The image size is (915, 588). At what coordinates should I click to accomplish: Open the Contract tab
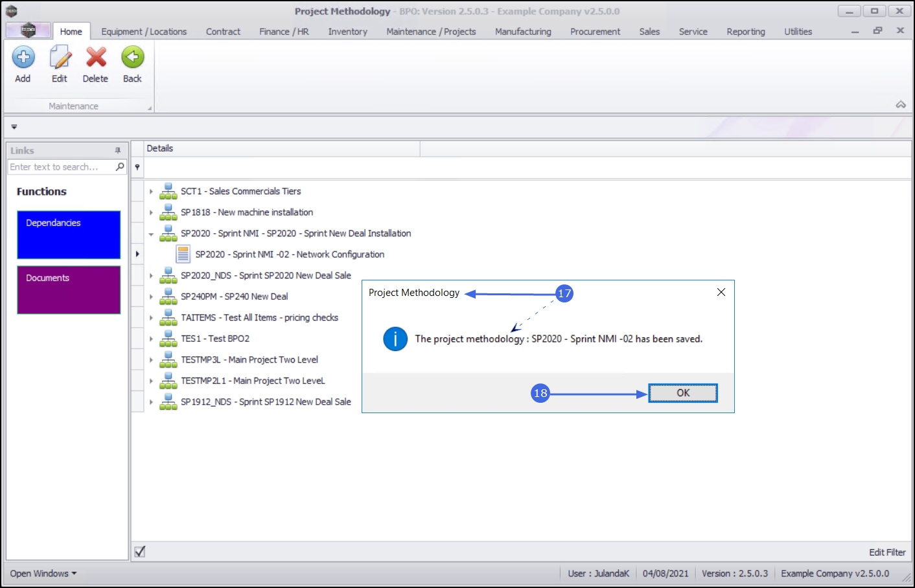pyautogui.click(x=223, y=31)
